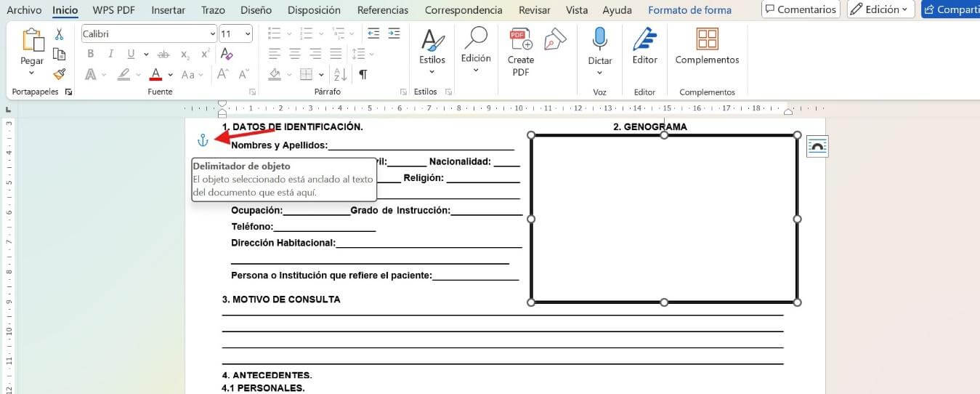Image resolution: width=980 pixels, height=394 pixels.
Task: Click the PDF signing pen icon
Action: coord(555,40)
